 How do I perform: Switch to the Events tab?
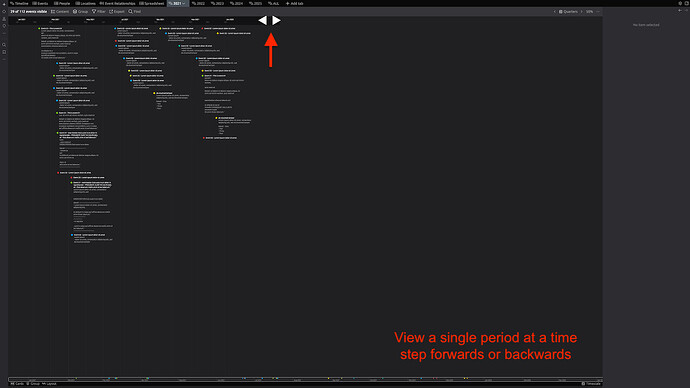pos(40,3)
